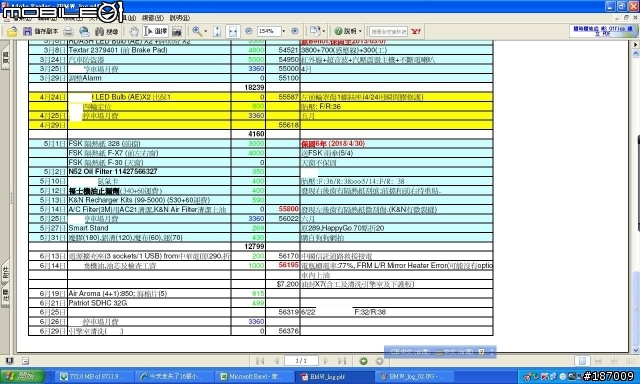The image size is (640, 384).
Task: Select single page layout icon
Action: [582, 361]
